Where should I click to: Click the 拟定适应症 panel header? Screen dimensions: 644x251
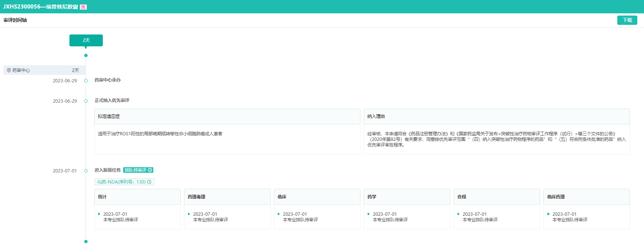click(227, 116)
